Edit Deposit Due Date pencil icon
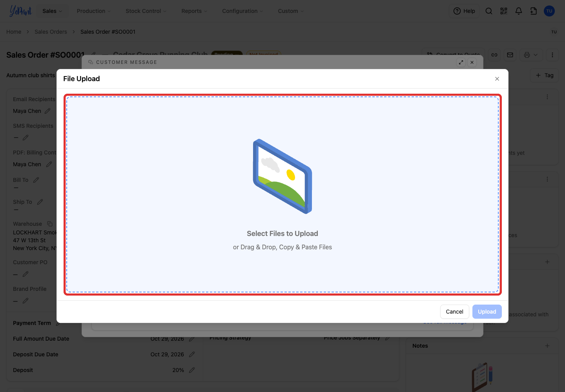This screenshot has height=392, width=565. [x=192, y=354]
